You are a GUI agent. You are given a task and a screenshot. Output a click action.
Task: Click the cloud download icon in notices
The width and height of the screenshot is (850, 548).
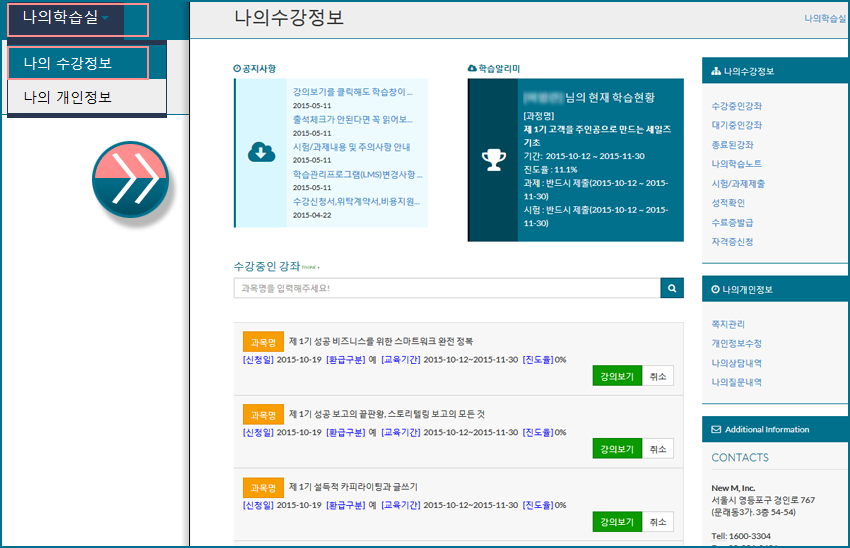click(261, 153)
